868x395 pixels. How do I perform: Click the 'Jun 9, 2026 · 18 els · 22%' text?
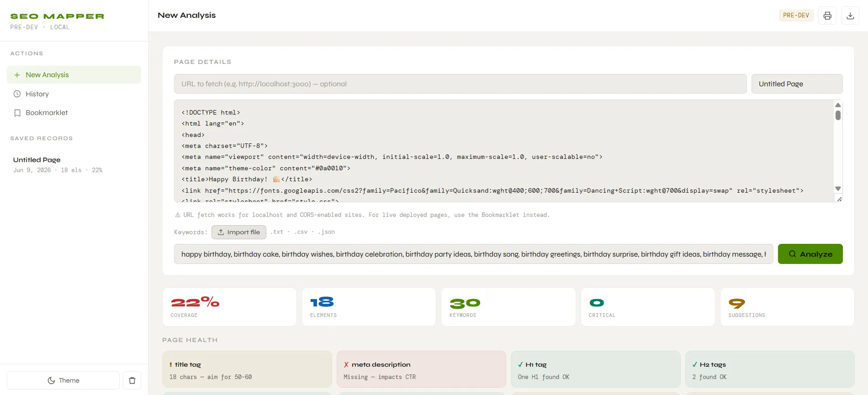[58, 170]
